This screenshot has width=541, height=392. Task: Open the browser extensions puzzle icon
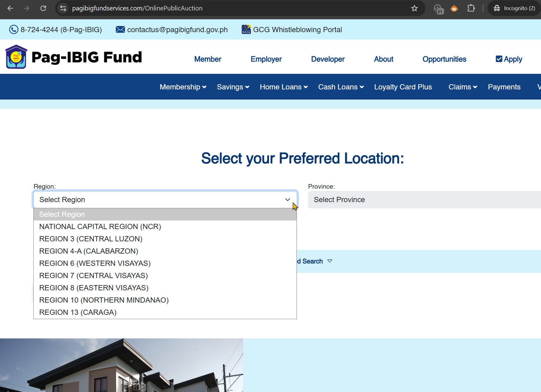pos(471,8)
